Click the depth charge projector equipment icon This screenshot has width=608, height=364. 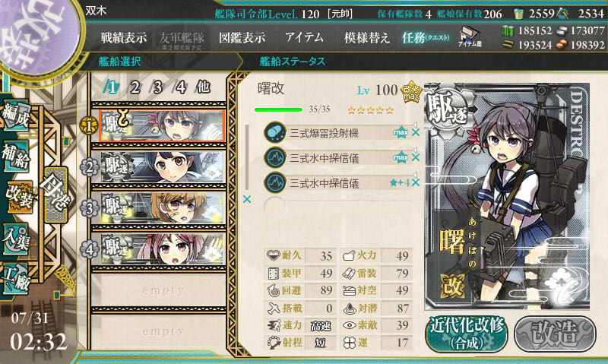click(275, 132)
